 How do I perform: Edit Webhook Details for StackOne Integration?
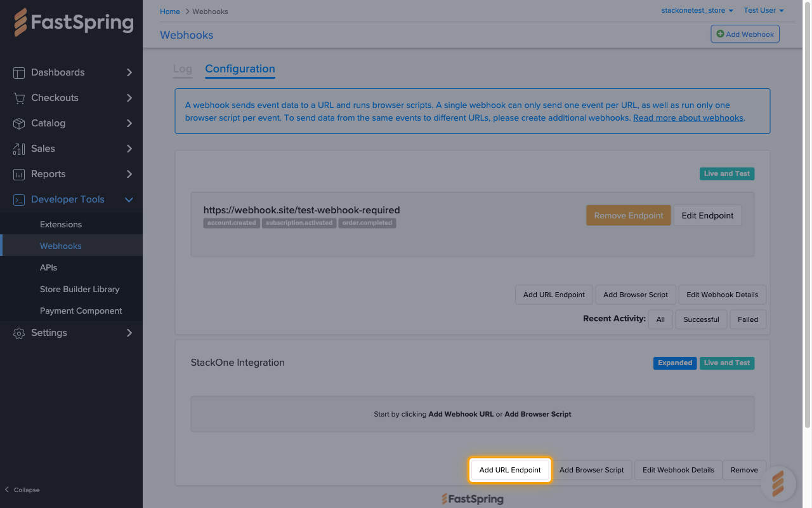pyautogui.click(x=678, y=470)
